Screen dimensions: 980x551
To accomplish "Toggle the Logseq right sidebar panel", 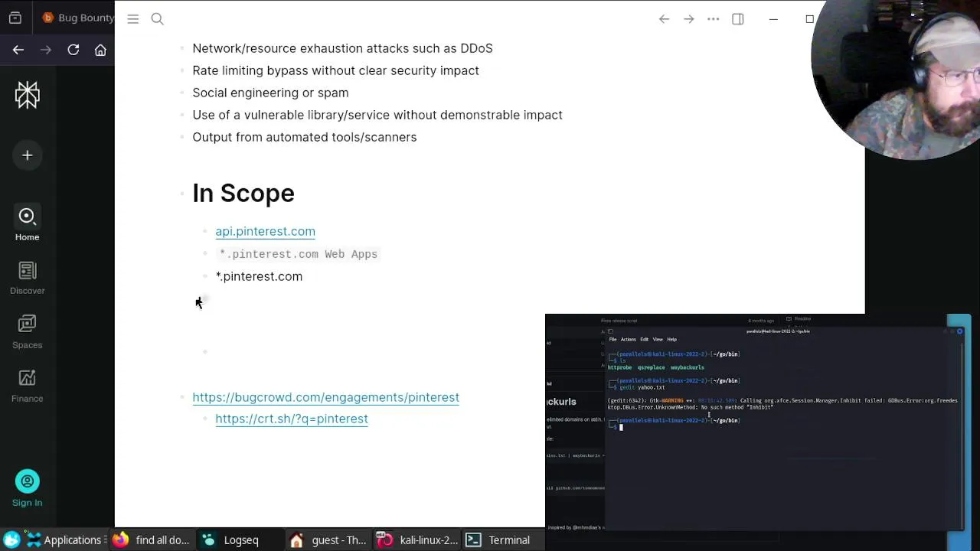I will [x=738, y=19].
